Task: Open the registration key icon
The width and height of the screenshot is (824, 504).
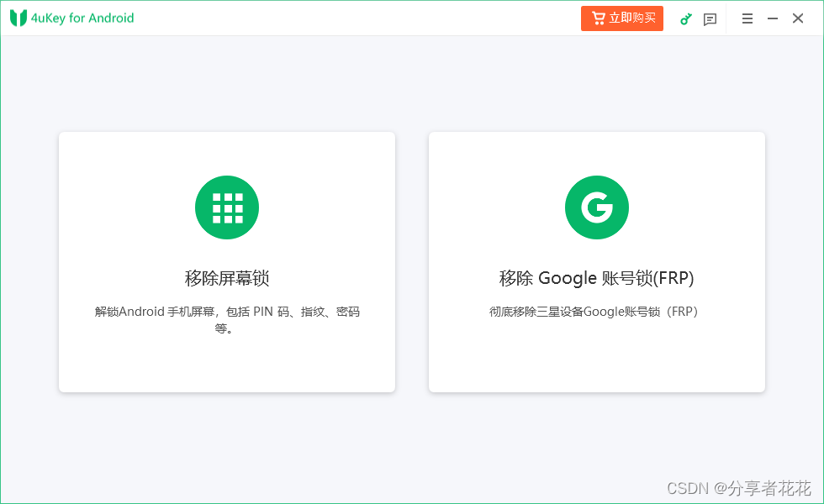Action: (x=686, y=18)
